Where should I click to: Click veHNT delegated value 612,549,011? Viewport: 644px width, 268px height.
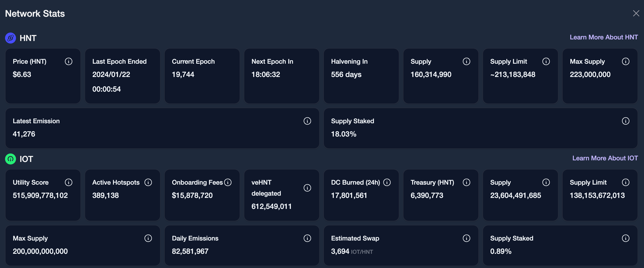pos(271,206)
